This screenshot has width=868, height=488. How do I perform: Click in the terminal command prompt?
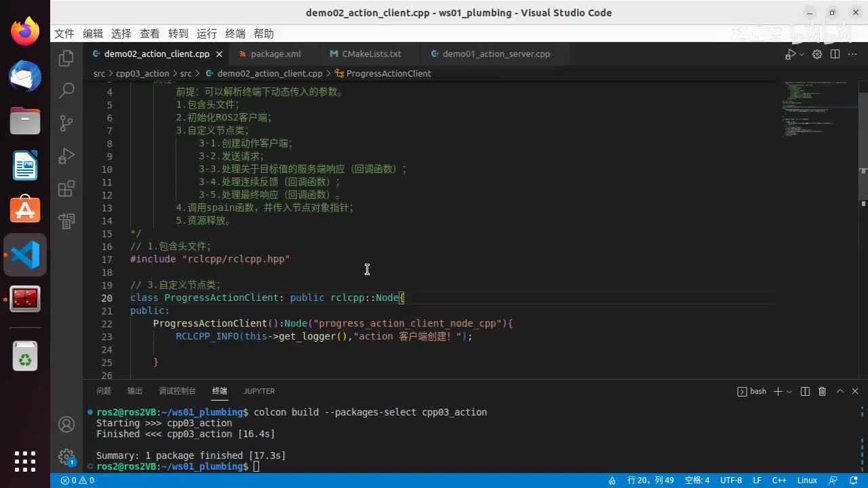coord(256,466)
